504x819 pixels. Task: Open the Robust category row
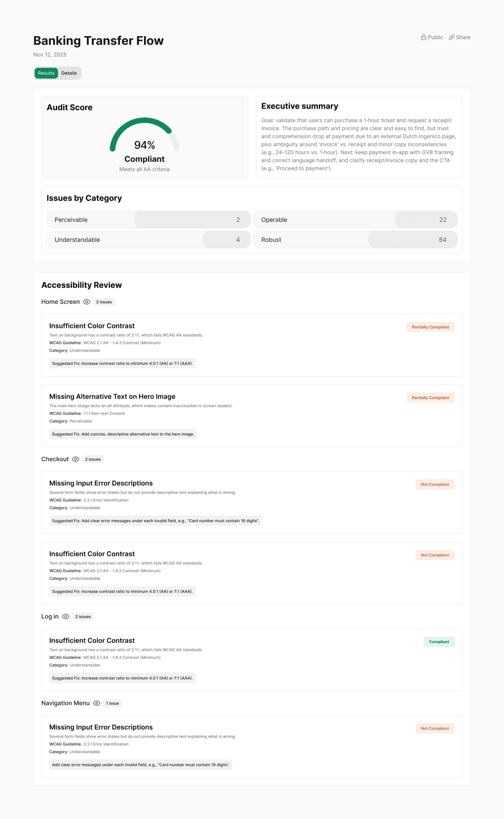coord(355,240)
